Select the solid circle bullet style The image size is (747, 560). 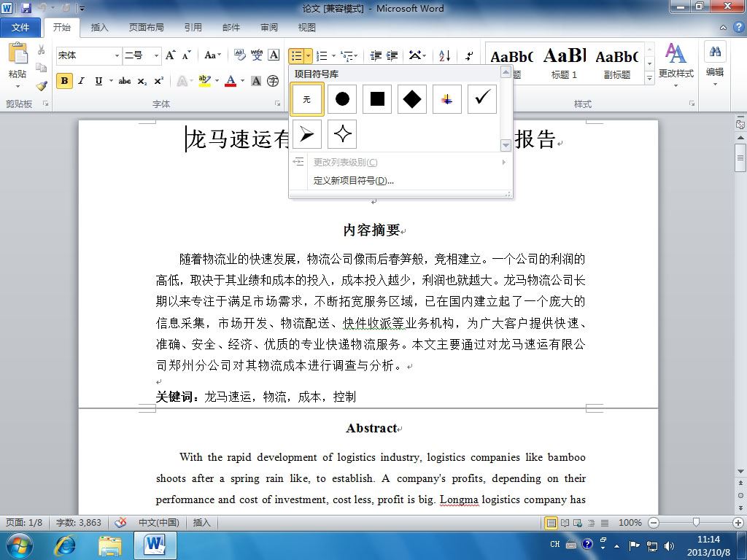pos(342,99)
